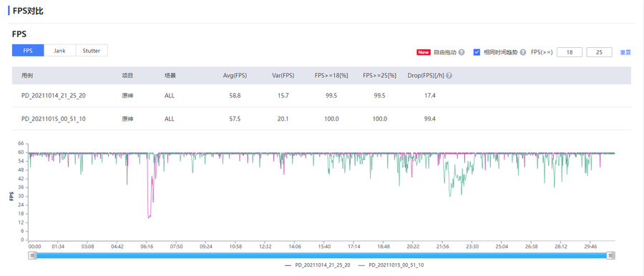Switch to the Stutter tab

pos(92,51)
